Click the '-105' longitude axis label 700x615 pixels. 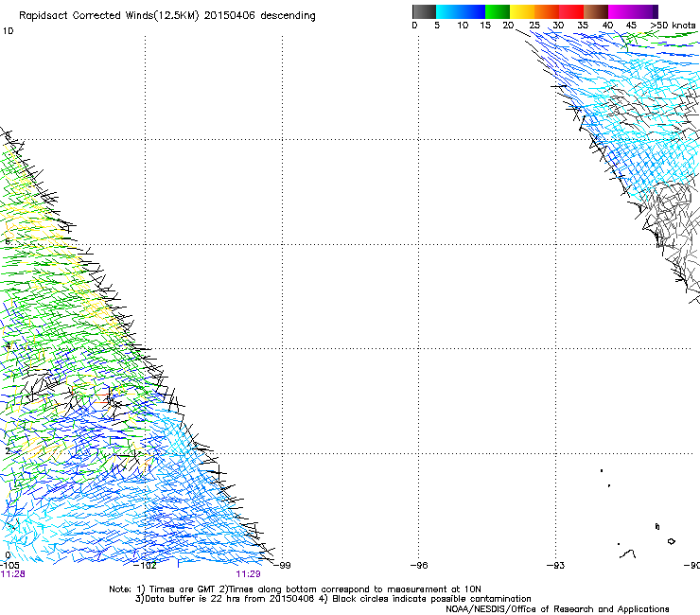(x=9, y=566)
